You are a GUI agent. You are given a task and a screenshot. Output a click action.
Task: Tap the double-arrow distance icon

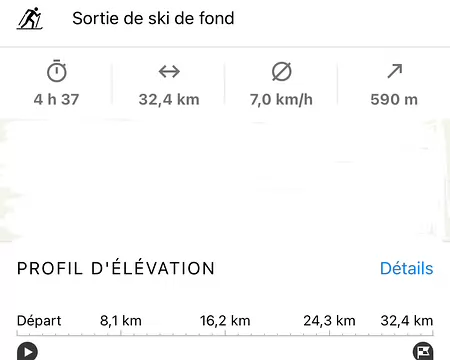(169, 71)
